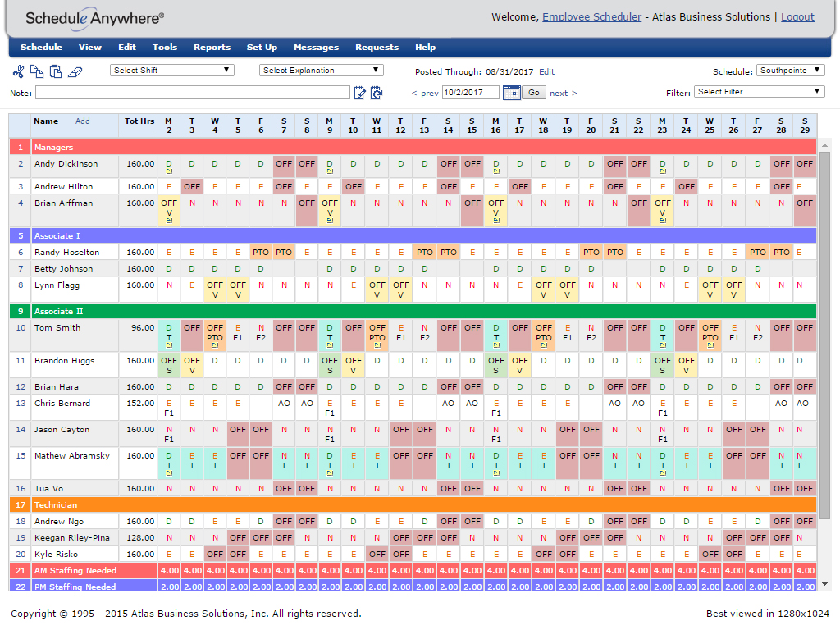Click the refresh note icon
The height and width of the screenshot is (630, 840).
click(377, 94)
